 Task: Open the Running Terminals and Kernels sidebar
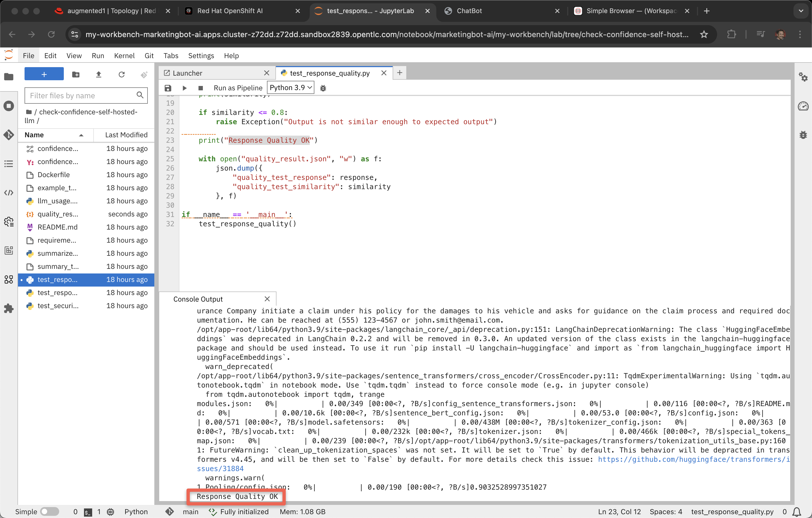pos(9,106)
